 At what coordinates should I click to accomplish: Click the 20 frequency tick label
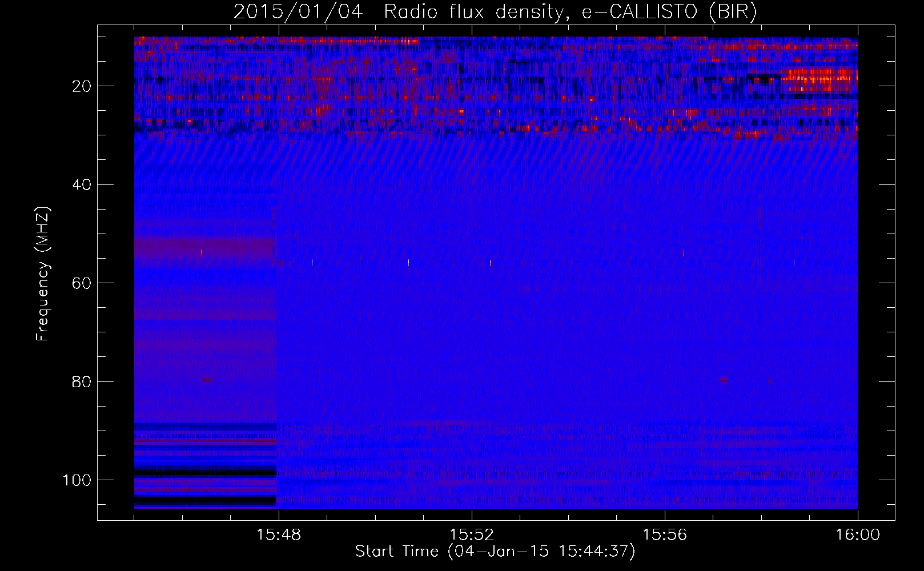(82, 86)
